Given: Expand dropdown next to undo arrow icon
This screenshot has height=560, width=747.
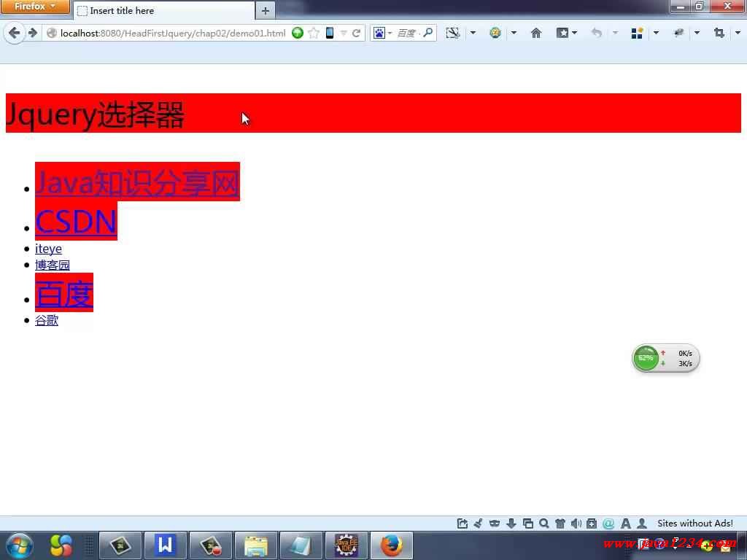Looking at the screenshot, I should pyautogui.click(x=615, y=33).
